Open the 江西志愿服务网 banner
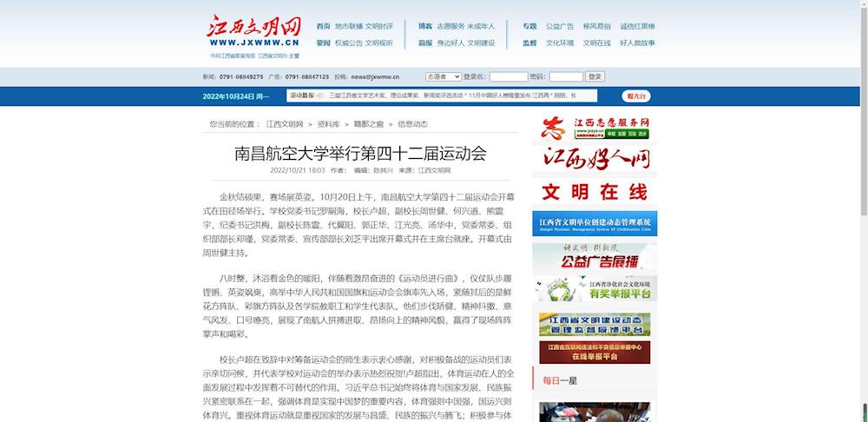This screenshot has height=422, width=868. tap(595, 128)
